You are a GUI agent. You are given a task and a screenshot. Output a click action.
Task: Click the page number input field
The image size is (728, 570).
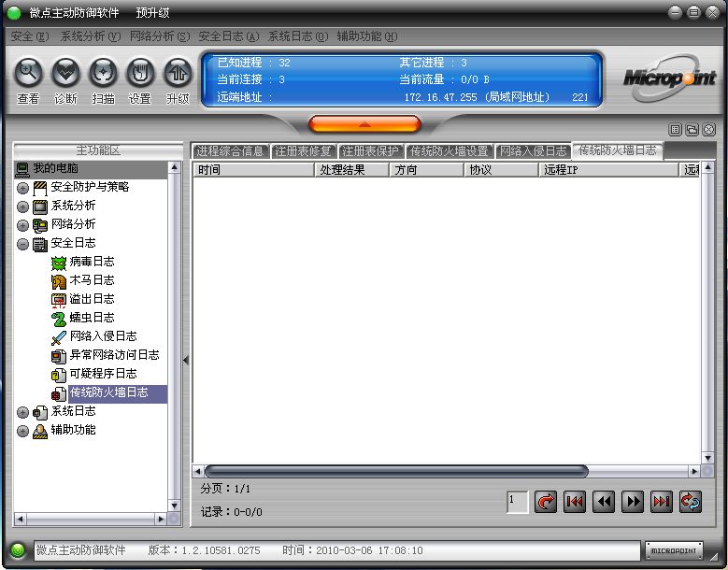517,502
